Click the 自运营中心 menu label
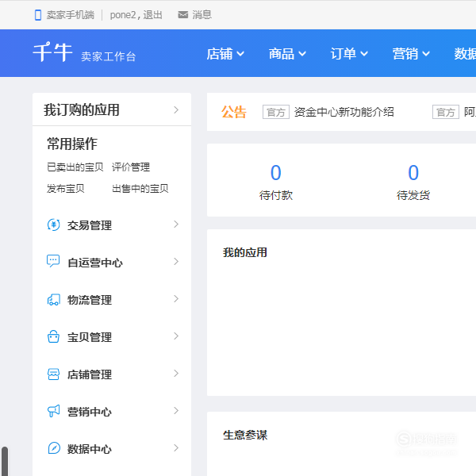The image size is (476, 476). [95, 263]
